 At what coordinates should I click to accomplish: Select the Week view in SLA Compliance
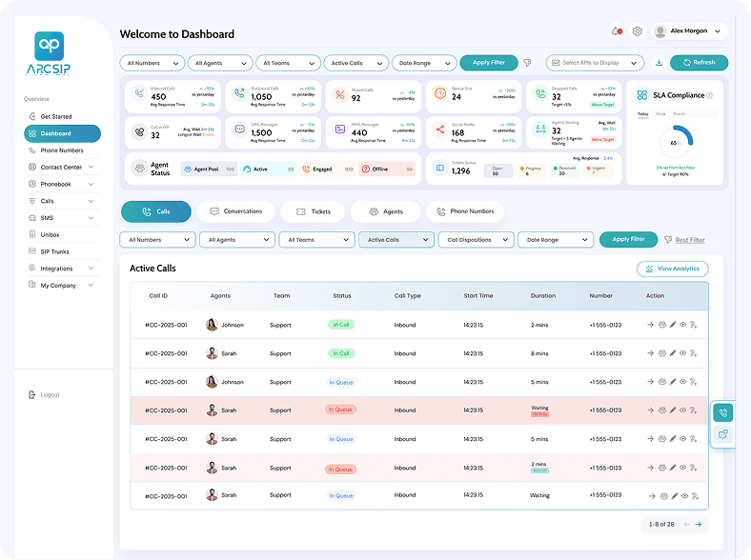tap(661, 113)
